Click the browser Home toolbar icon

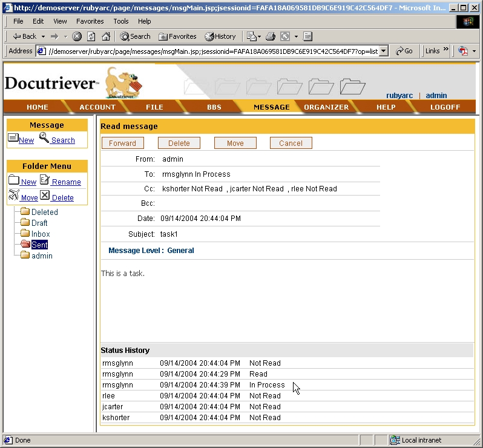point(106,36)
